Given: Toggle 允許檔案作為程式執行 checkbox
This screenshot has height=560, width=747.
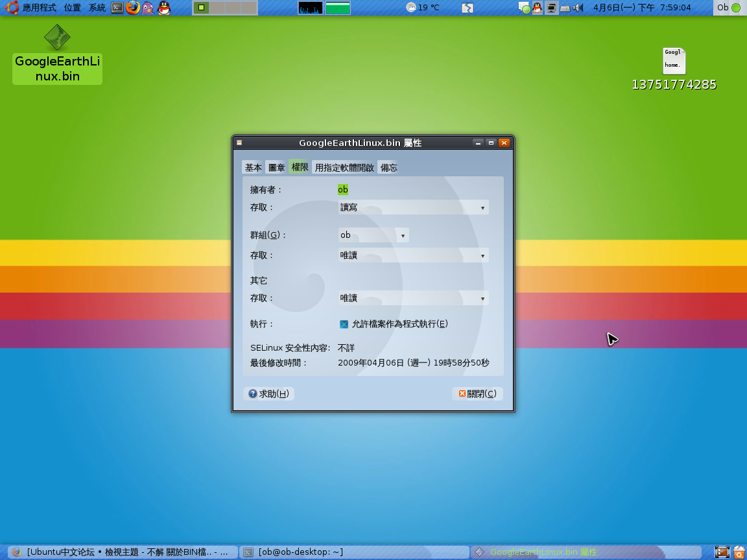Looking at the screenshot, I should (x=344, y=324).
